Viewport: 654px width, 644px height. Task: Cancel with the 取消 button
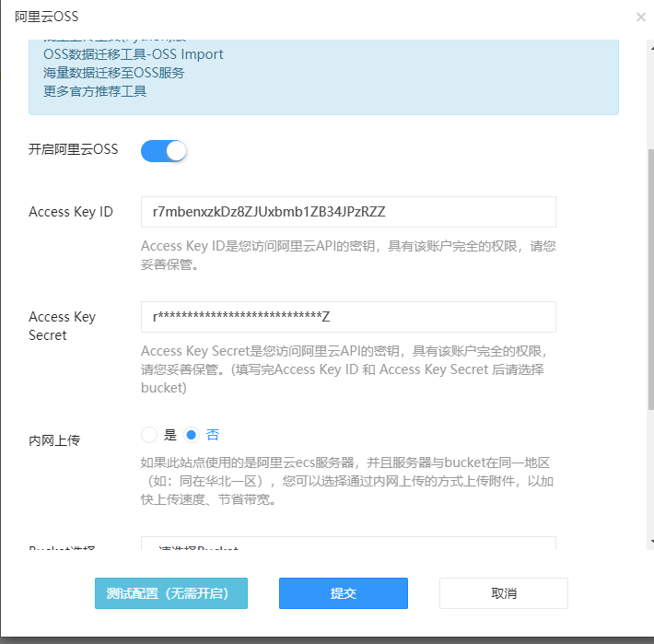click(x=504, y=593)
